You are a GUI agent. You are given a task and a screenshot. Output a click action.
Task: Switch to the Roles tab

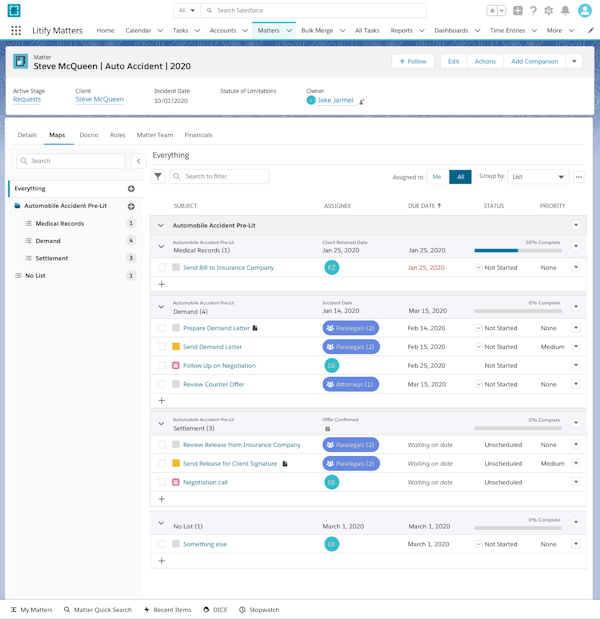point(118,135)
